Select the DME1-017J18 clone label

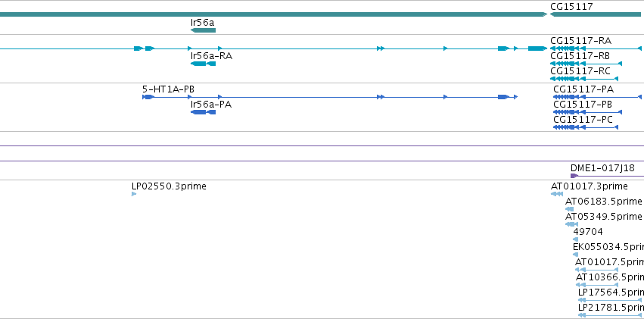tap(602, 167)
